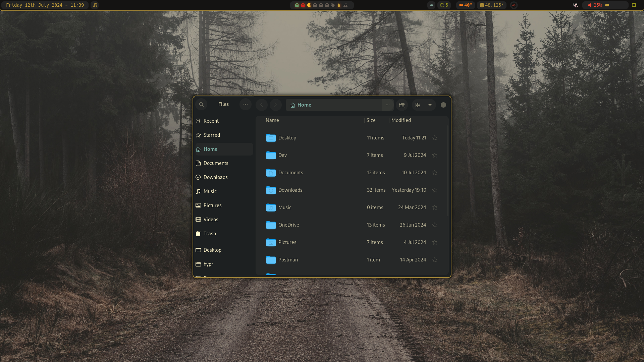The height and width of the screenshot is (362, 644).
Task: Sort by Name column header
Action: pos(272,120)
